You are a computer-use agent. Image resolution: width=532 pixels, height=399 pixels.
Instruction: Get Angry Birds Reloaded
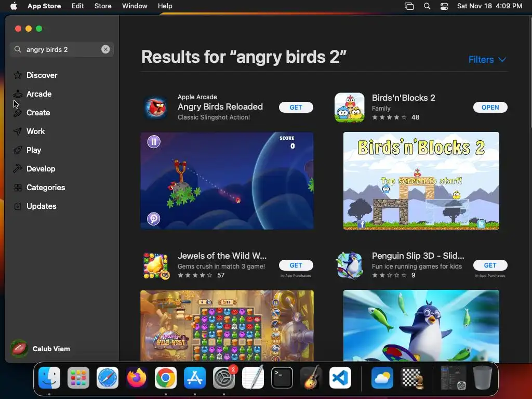pos(296,107)
